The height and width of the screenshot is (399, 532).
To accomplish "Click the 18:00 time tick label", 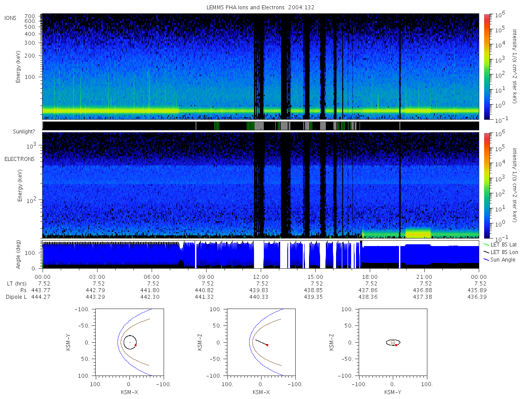I will point(370,277).
